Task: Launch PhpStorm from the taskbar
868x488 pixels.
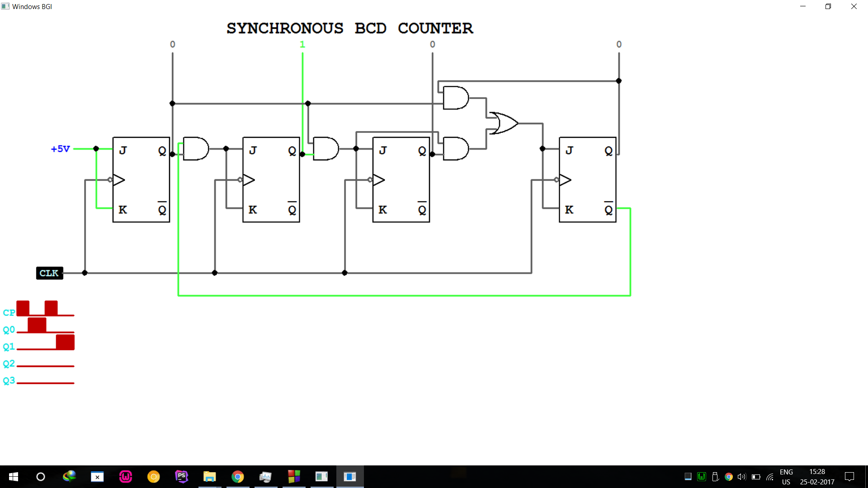Action: [181, 476]
